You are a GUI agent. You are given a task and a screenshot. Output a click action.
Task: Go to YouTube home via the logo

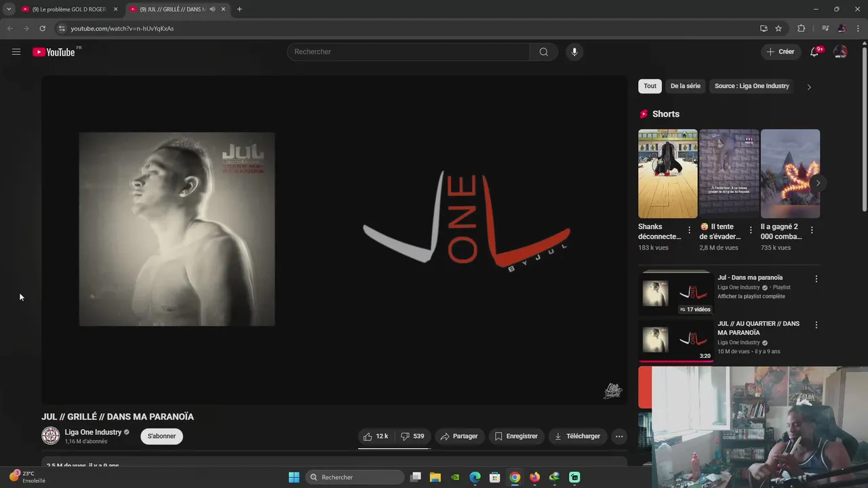pos(54,52)
